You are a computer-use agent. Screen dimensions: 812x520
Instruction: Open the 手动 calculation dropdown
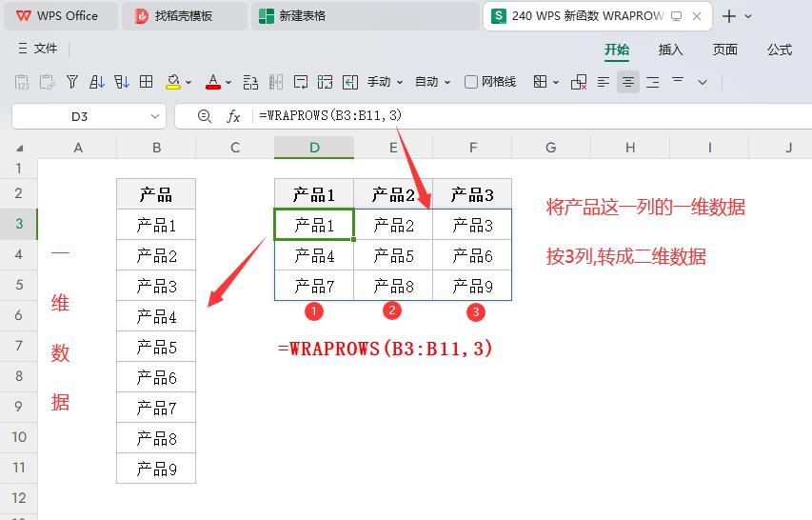385,83
